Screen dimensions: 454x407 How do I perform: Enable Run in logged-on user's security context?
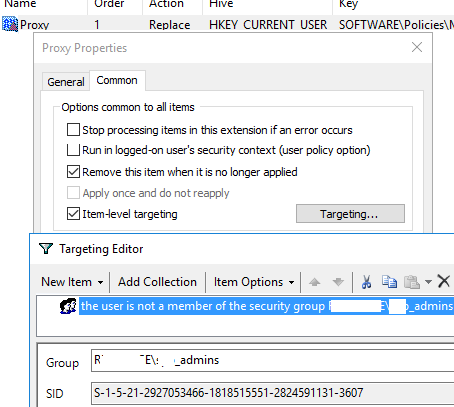(73, 150)
